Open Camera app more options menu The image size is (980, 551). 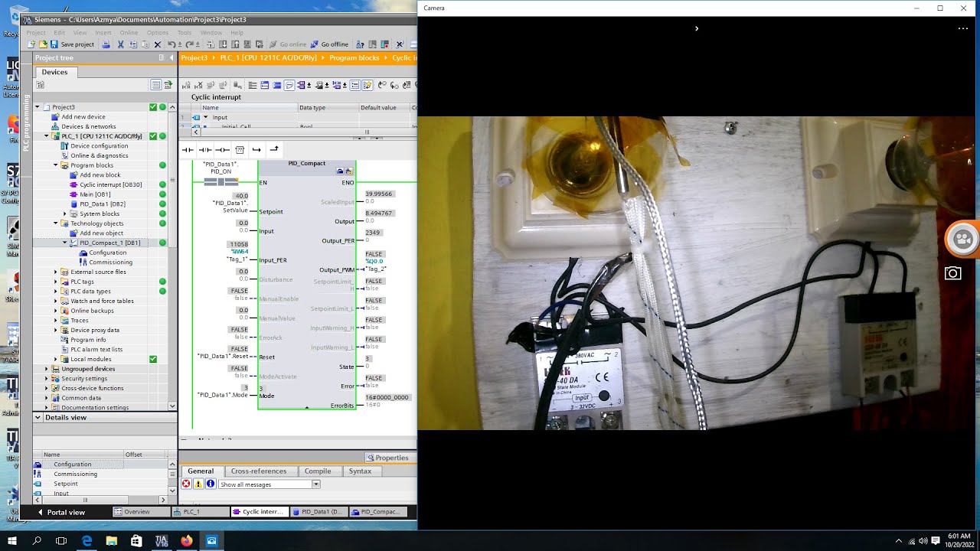click(x=963, y=28)
